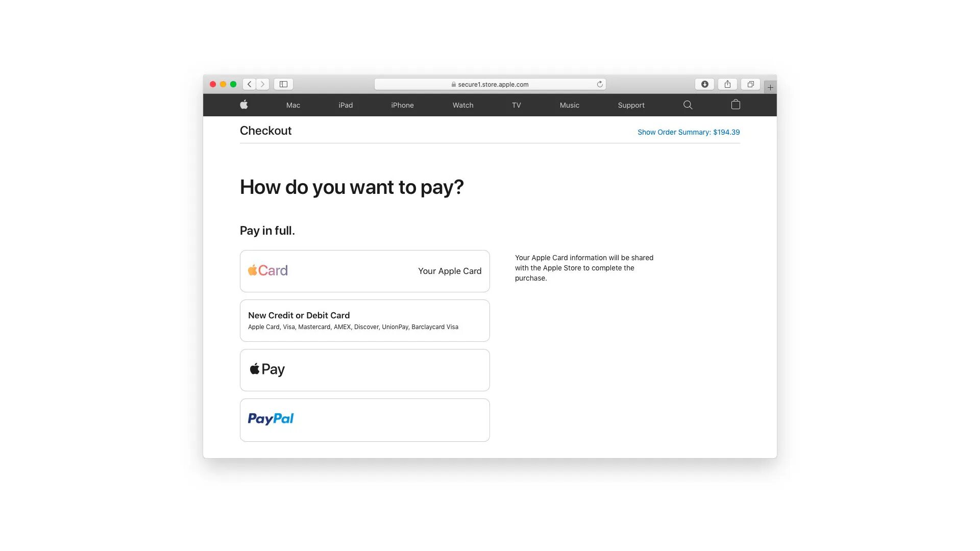980x551 pixels.
Task: Click the shopping bag icon
Action: (735, 105)
